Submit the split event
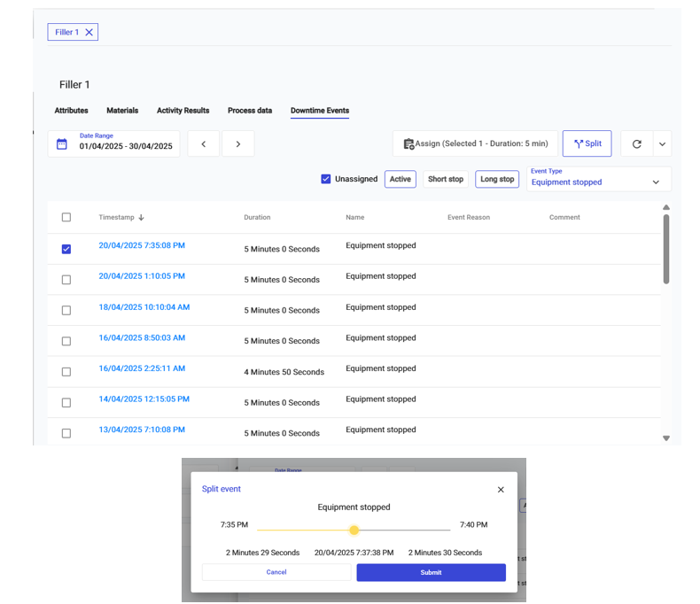This screenshot has height=604, width=700. (431, 573)
